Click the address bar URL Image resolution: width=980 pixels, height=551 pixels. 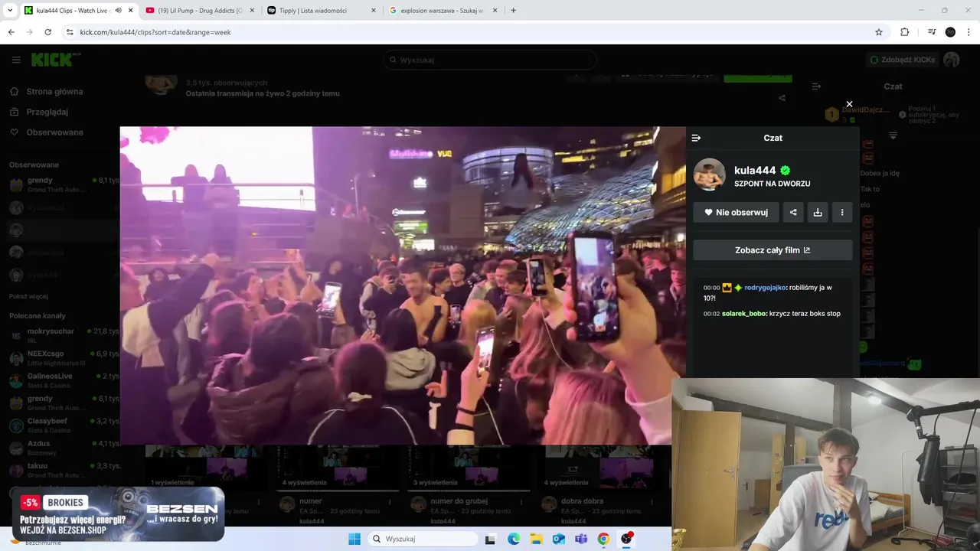(155, 32)
